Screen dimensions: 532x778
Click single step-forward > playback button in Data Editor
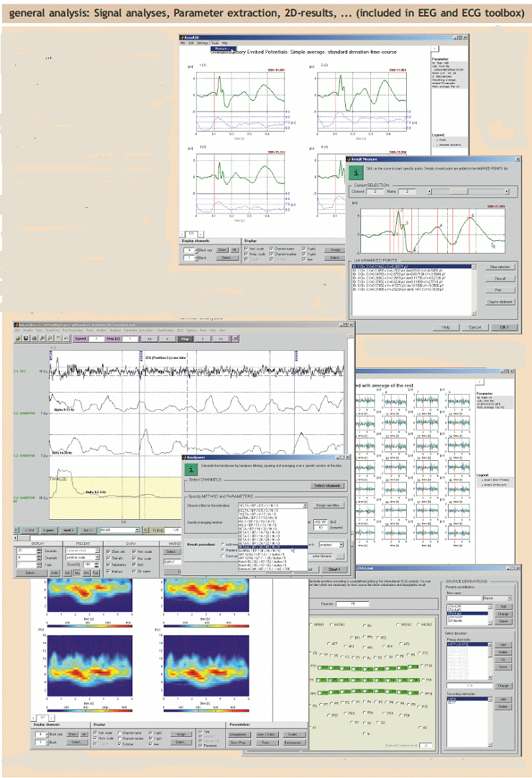pyautogui.click(x=203, y=339)
